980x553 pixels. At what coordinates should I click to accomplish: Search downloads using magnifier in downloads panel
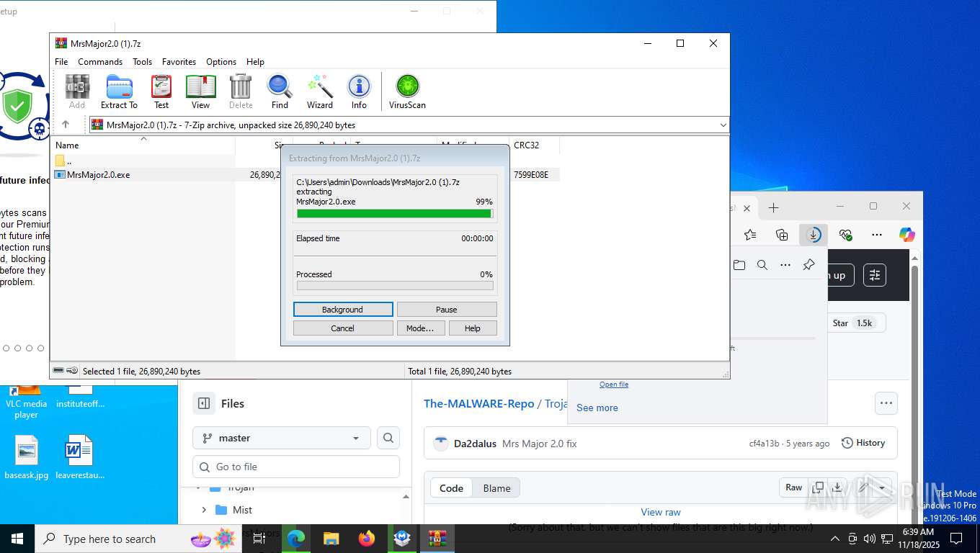[x=762, y=265]
